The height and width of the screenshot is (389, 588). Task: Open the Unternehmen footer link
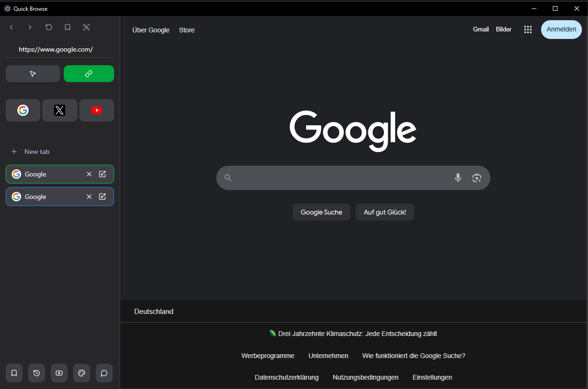click(328, 356)
